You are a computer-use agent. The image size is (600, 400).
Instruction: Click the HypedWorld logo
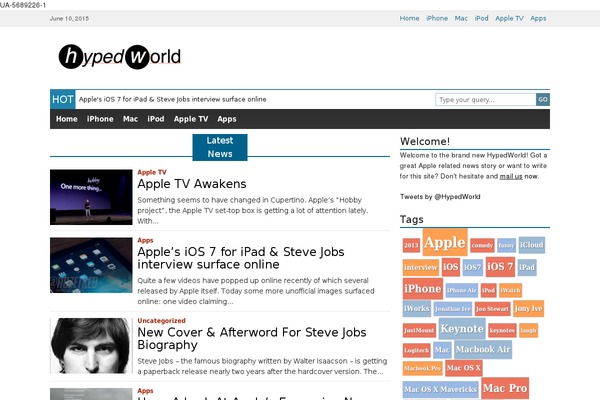pos(119,57)
